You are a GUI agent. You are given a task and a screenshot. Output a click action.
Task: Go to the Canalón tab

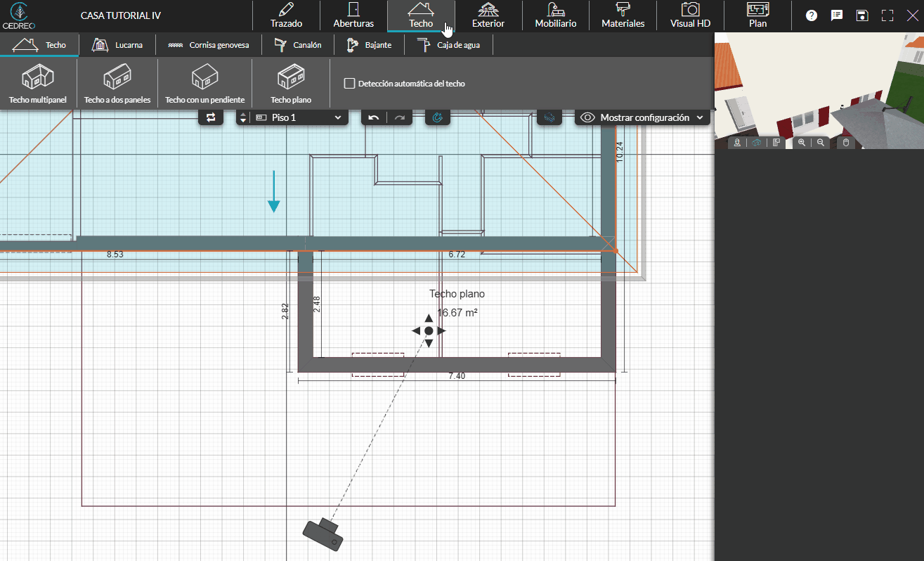(x=298, y=44)
